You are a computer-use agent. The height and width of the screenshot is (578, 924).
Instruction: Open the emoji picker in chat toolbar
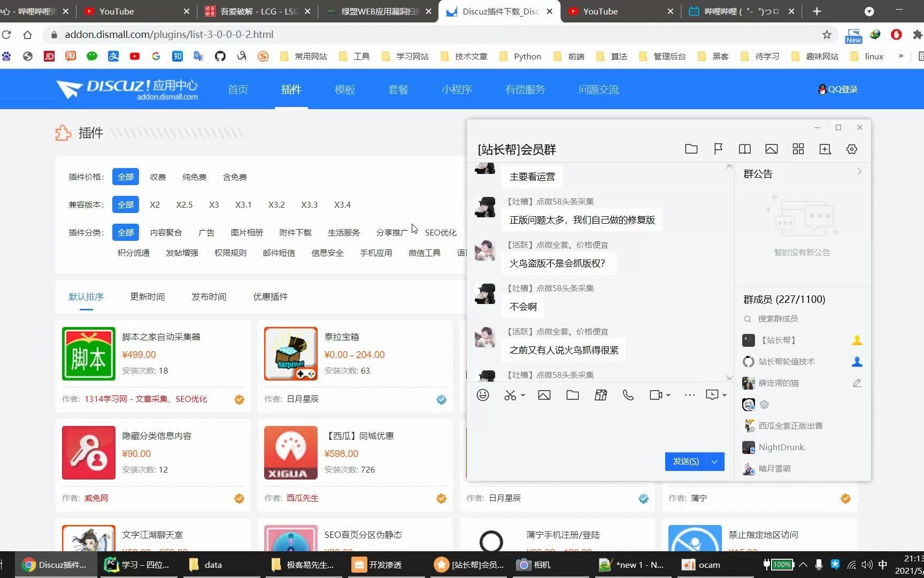point(483,395)
